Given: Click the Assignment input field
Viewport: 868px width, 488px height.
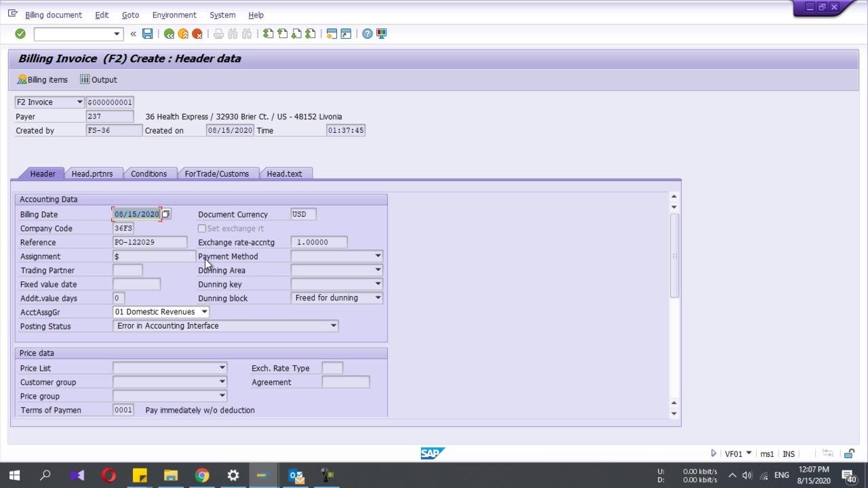Looking at the screenshot, I should 154,256.
